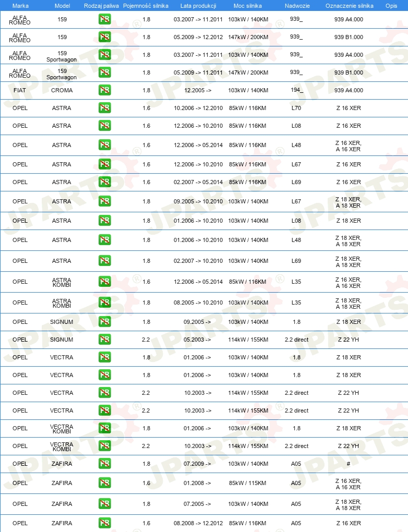Viewport: 408px width, 532px height.
Task: Click the Opis column header
Action: pyautogui.click(x=391, y=6)
